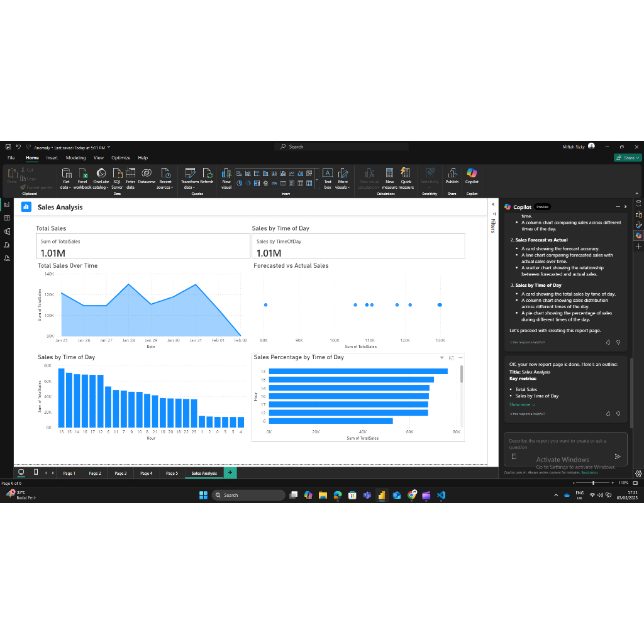Insert a Text box
The width and height of the screenshot is (644, 644).
(x=328, y=178)
